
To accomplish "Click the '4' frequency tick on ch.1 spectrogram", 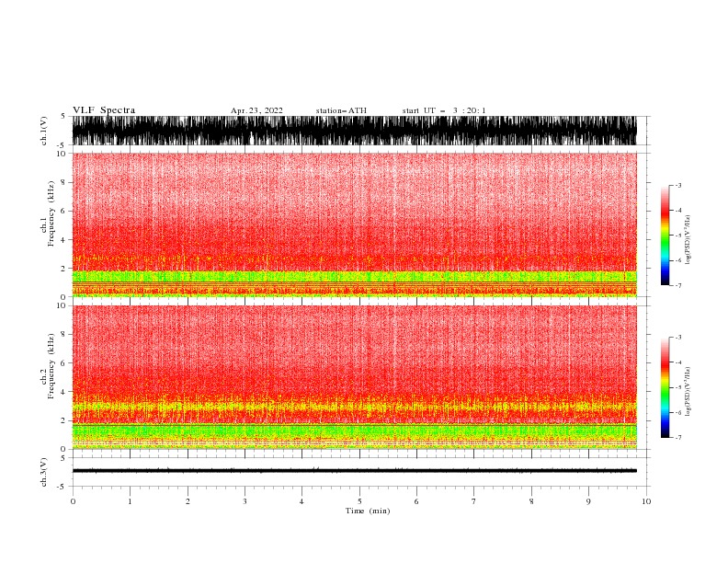I will (x=64, y=240).
